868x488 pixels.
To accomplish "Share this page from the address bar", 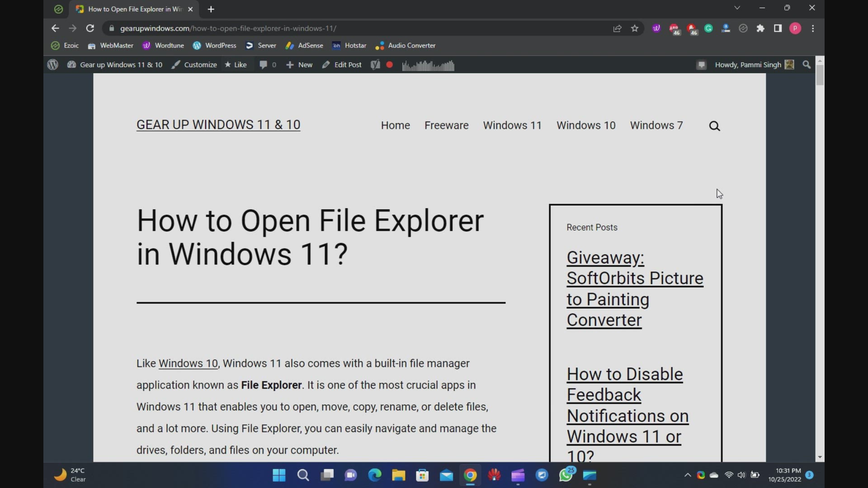I will [617, 28].
